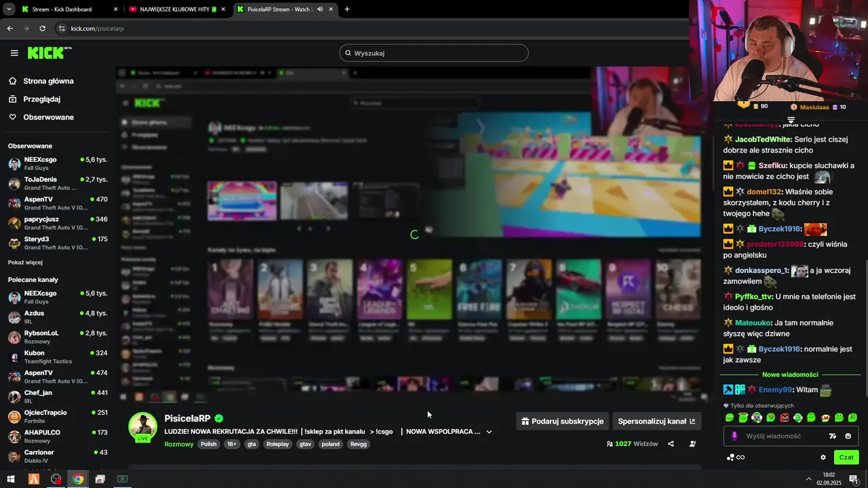The image size is (868, 488).
Task: Open Spersonalizuj kanał link
Action: coord(656,421)
